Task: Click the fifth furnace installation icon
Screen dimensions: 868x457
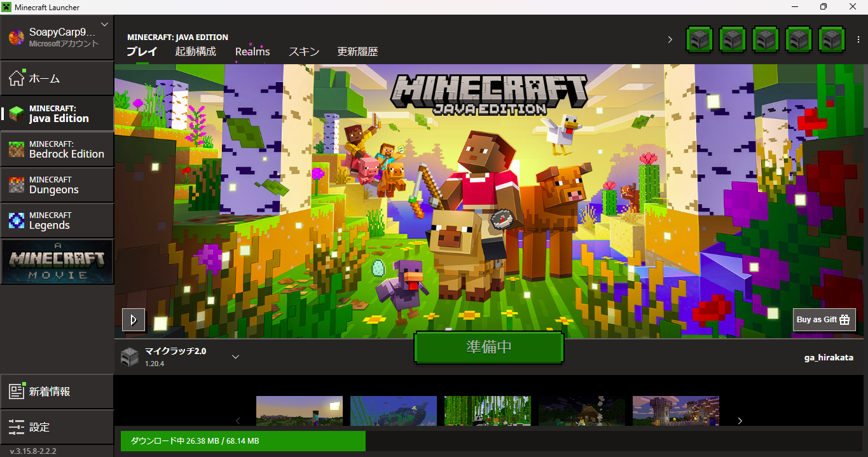Action: 832,39
